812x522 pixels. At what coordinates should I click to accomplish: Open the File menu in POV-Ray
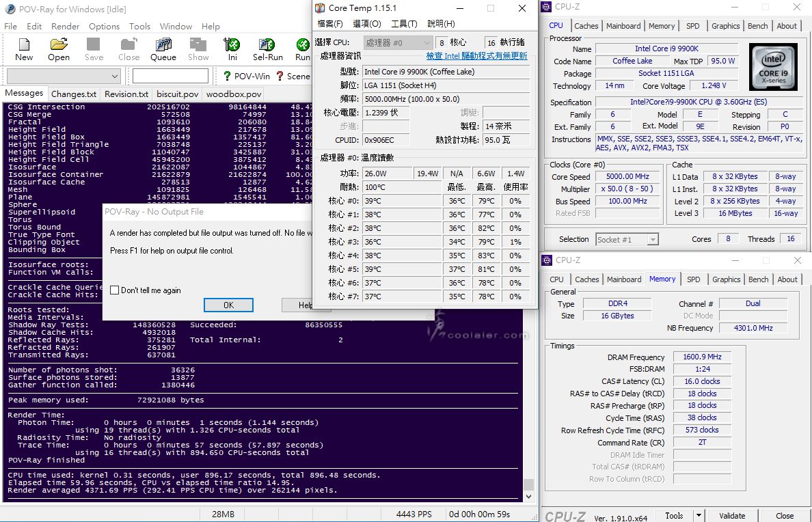tap(10, 27)
